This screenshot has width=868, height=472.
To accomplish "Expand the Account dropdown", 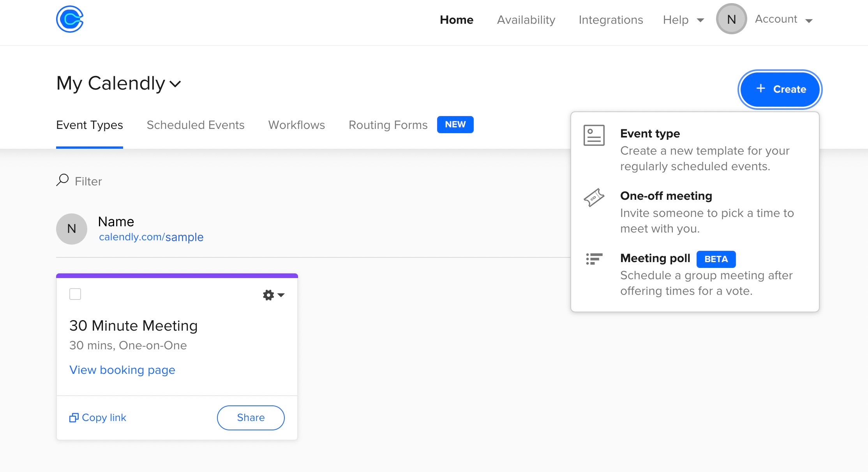I will [x=784, y=19].
